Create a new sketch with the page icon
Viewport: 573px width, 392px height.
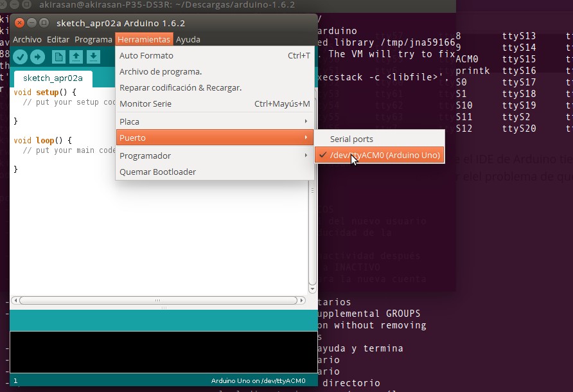tap(58, 57)
